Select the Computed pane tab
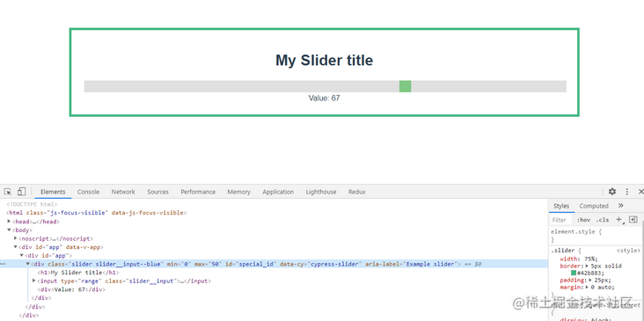The width and height of the screenshot is (644, 321). pyautogui.click(x=594, y=206)
